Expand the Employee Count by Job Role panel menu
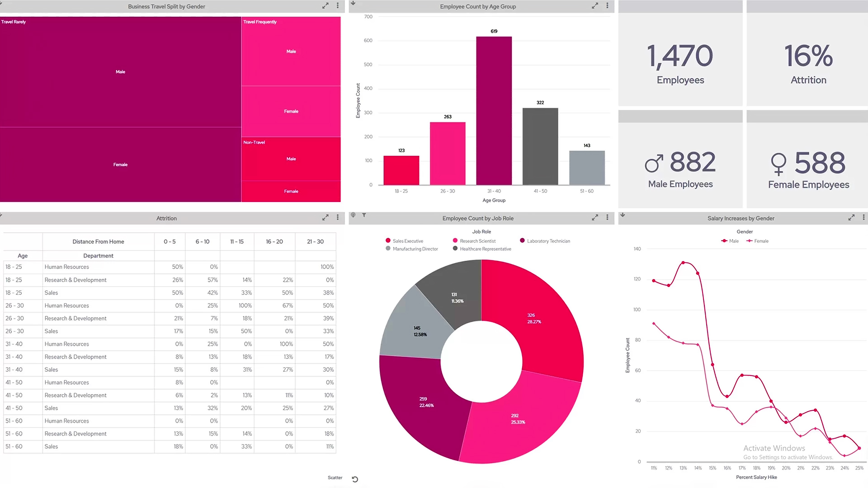 608,217
